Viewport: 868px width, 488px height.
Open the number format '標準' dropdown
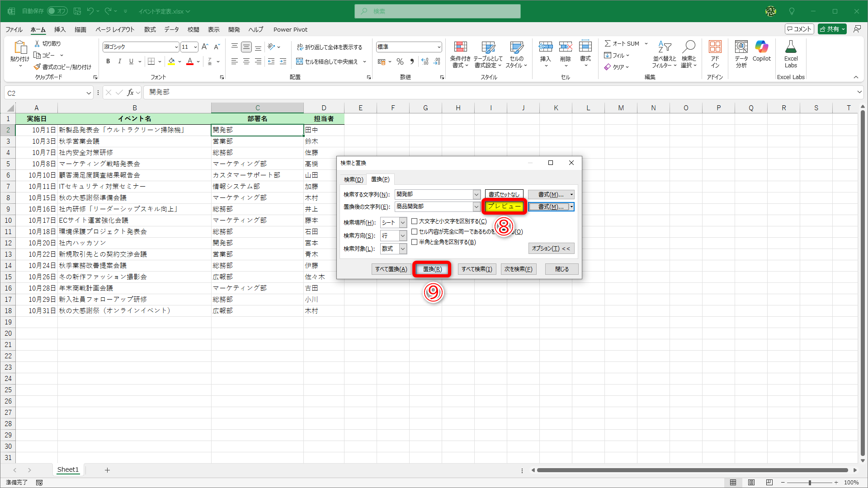pos(439,47)
